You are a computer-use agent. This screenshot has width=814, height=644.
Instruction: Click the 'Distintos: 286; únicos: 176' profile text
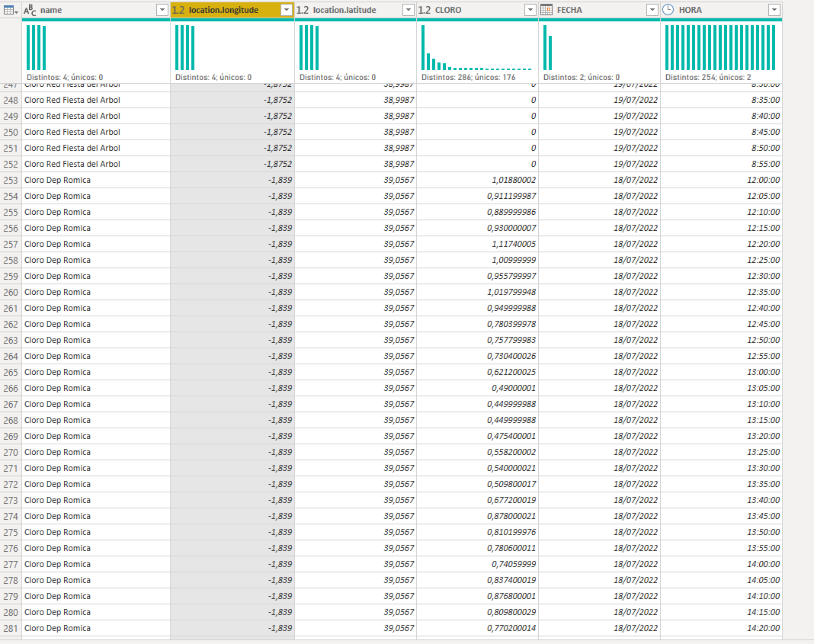pyautogui.click(x=468, y=77)
